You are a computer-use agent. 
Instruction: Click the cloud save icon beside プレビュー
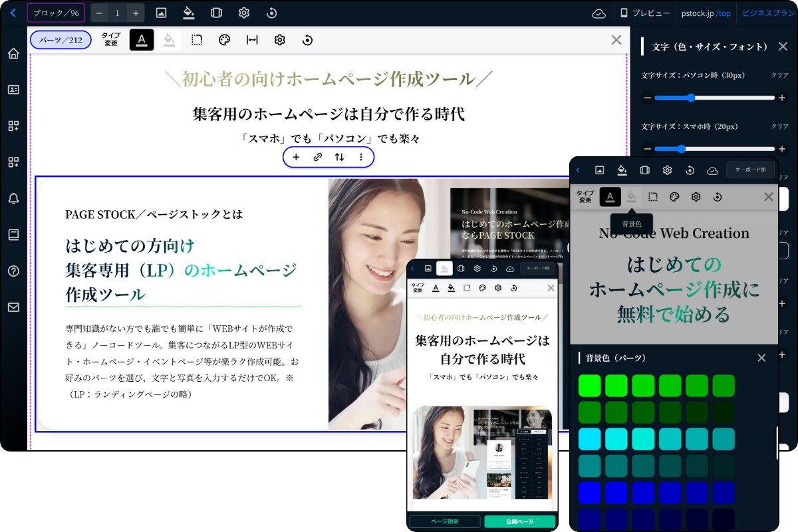pyautogui.click(x=598, y=13)
